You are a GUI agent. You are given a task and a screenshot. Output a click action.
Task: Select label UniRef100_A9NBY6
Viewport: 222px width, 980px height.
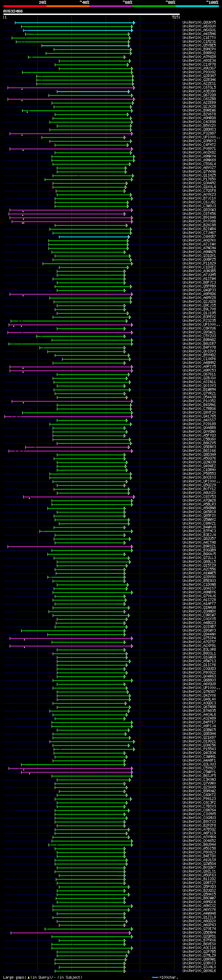[199, 592]
